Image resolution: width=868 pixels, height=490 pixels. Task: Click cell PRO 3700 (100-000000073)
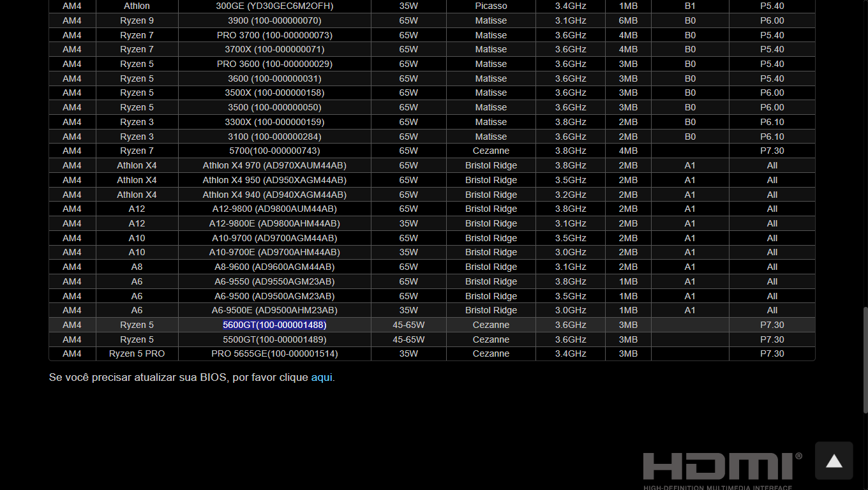pyautogui.click(x=274, y=35)
